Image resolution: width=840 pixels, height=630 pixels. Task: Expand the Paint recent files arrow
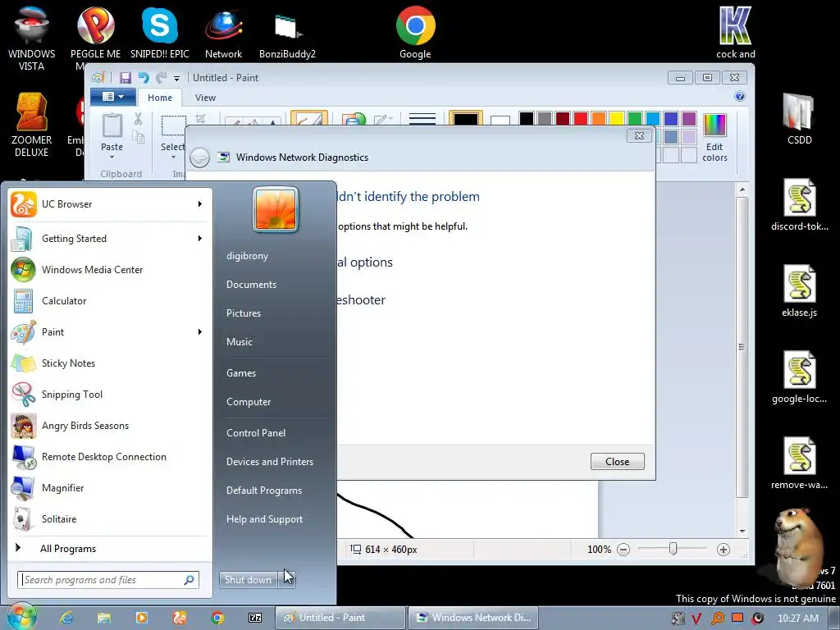(200, 331)
